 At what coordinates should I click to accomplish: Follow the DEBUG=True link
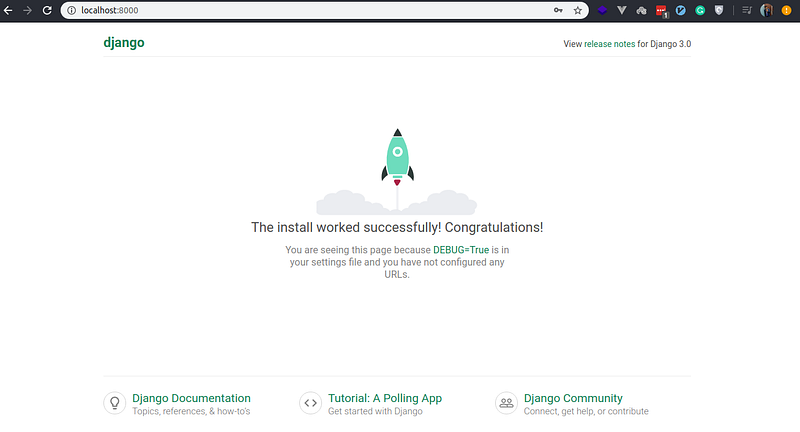click(461, 250)
